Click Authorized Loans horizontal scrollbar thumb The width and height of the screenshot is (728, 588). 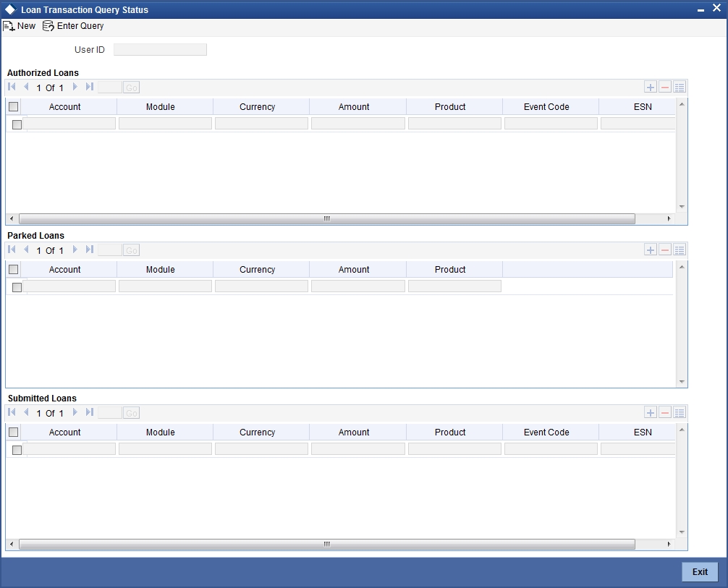tap(327, 218)
